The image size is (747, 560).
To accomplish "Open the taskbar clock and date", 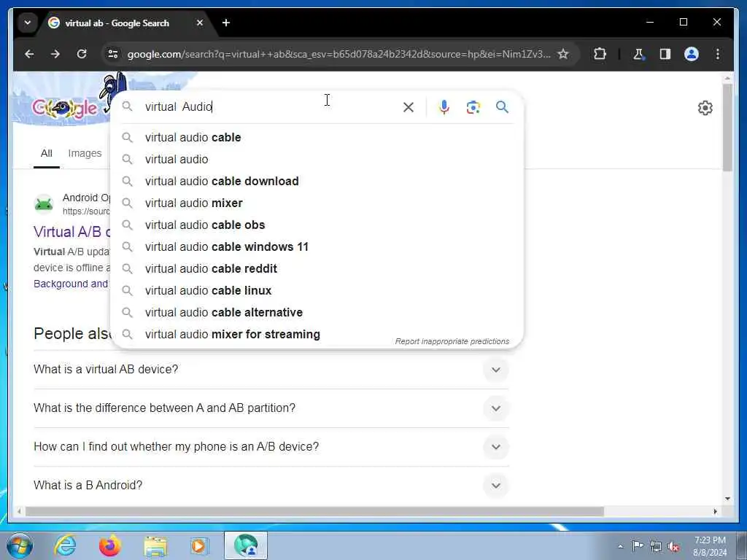I will 710,546.
